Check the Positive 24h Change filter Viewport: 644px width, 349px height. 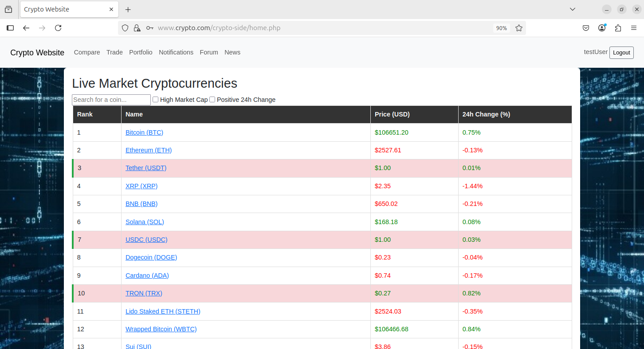click(x=212, y=100)
